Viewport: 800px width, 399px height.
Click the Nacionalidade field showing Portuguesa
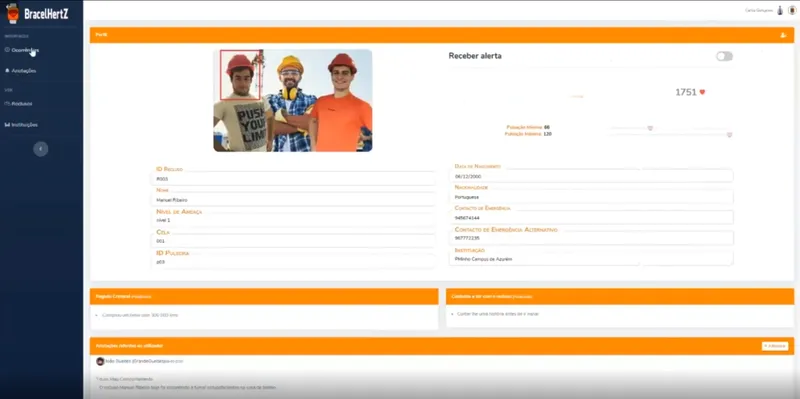pos(592,197)
